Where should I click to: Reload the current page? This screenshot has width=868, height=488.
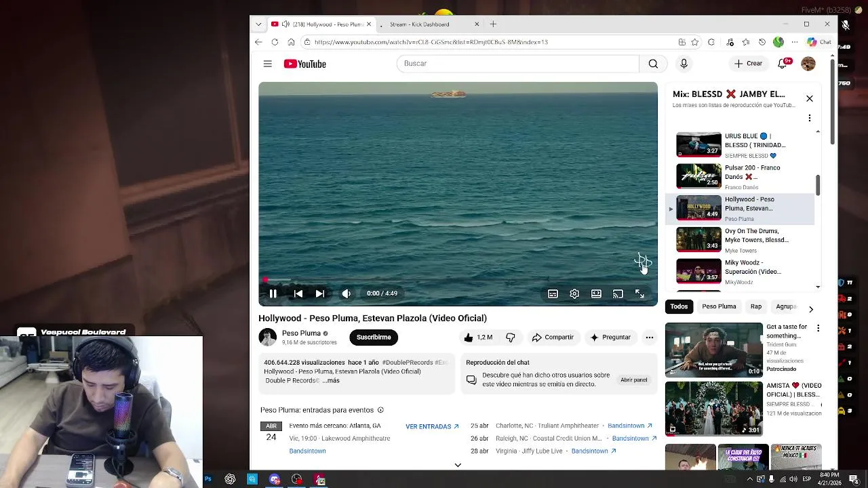(275, 42)
